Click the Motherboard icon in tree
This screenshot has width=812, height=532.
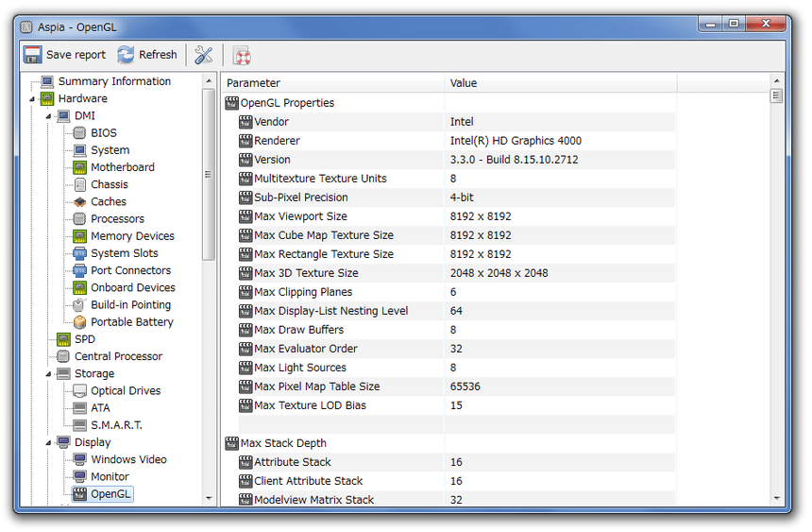click(x=79, y=167)
